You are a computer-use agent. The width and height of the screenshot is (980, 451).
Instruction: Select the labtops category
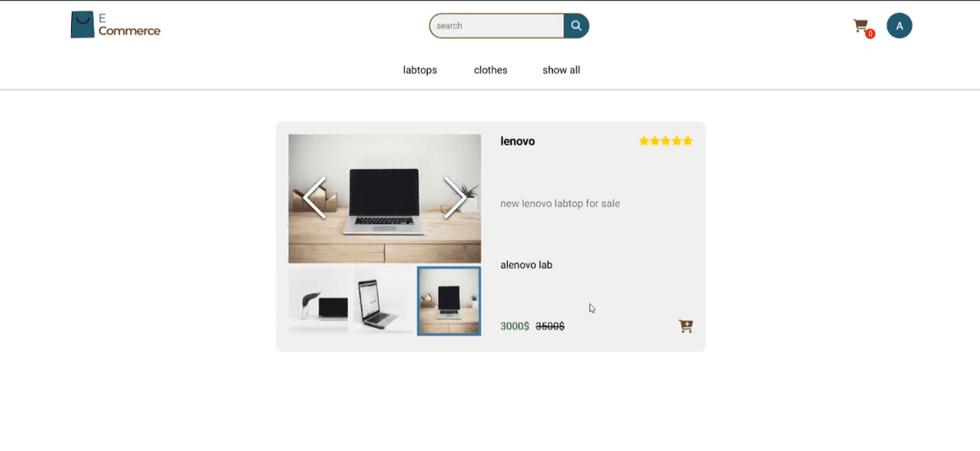click(420, 70)
